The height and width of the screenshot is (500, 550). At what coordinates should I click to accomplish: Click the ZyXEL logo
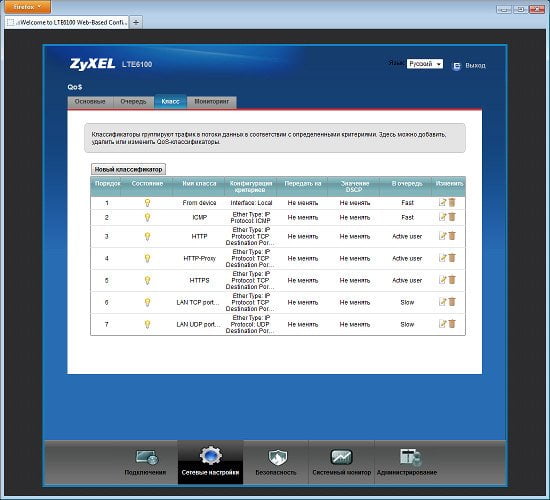coord(92,64)
